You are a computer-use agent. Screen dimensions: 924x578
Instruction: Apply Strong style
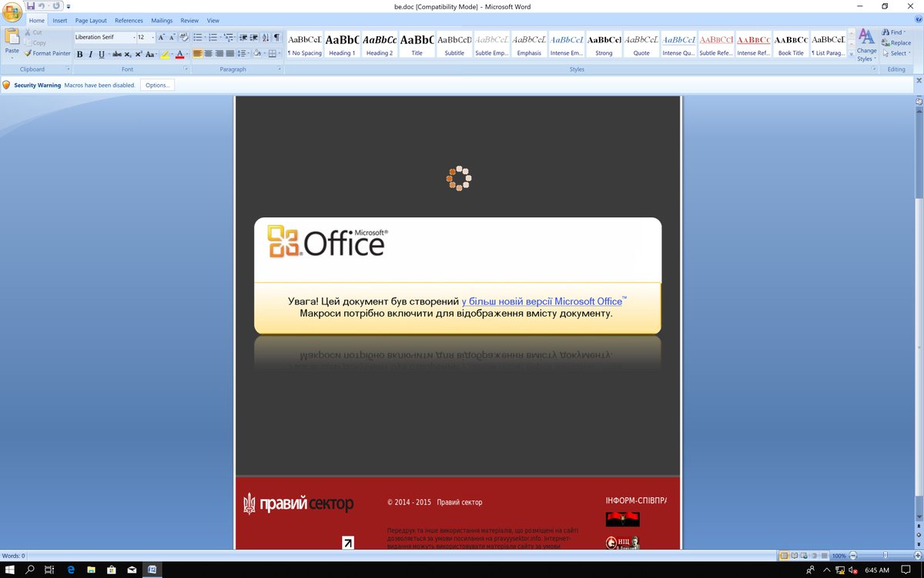click(604, 44)
